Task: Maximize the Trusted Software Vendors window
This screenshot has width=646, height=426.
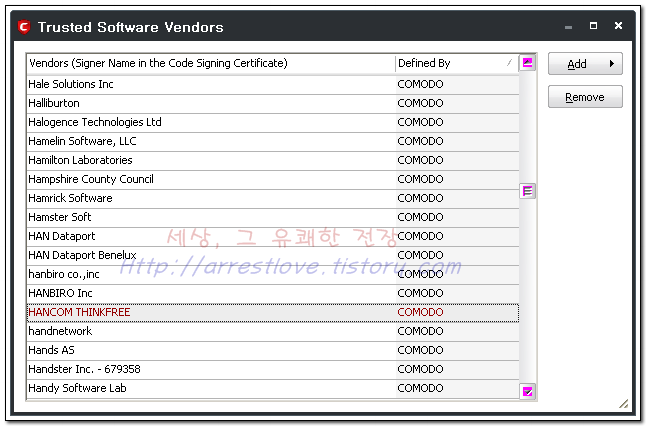Action: point(593,26)
